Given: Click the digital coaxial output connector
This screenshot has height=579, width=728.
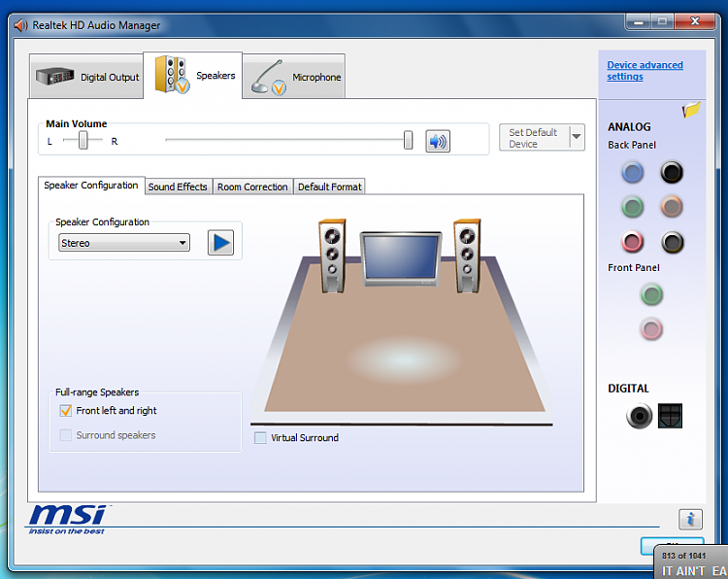Looking at the screenshot, I should 639,416.
